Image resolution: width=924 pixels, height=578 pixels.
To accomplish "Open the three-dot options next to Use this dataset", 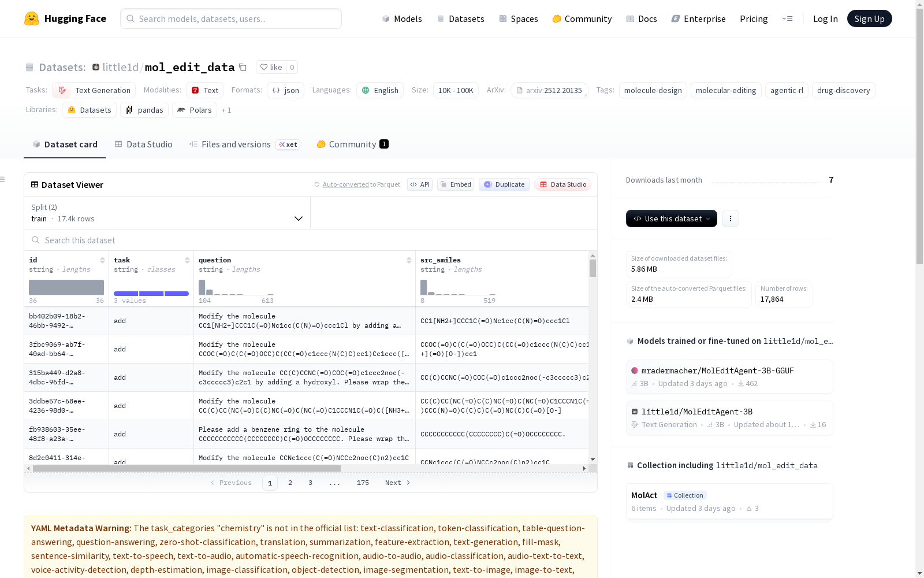I will 731,218.
